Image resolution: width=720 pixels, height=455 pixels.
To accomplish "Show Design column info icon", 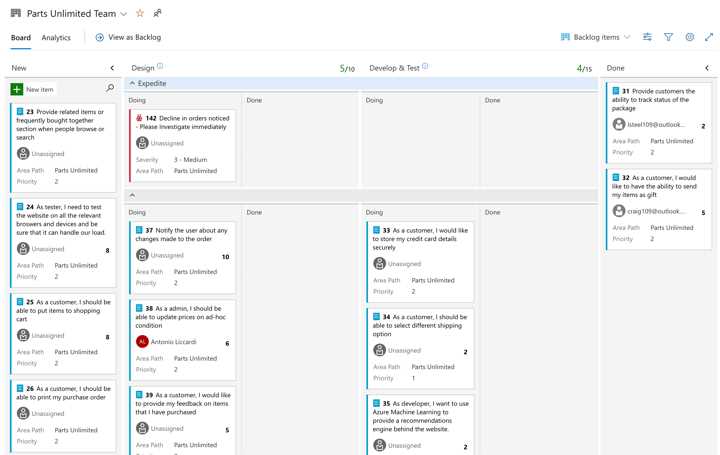I will pos(160,66).
